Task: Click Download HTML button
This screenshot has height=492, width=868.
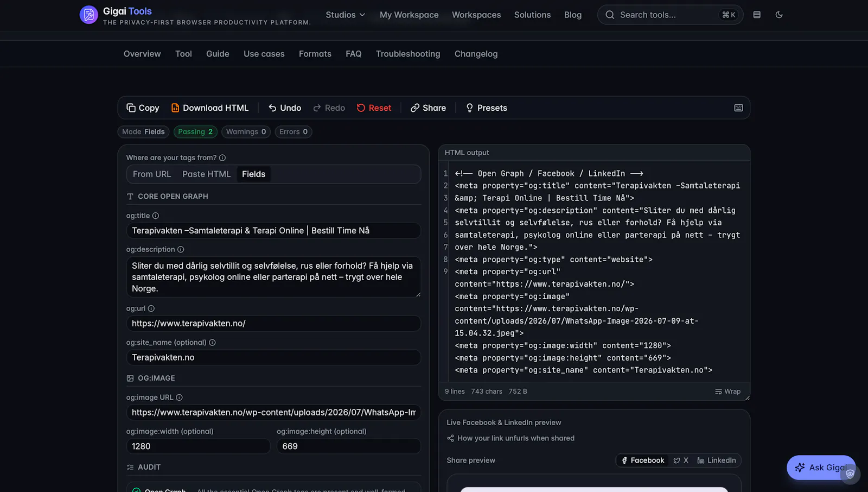Action: click(210, 108)
